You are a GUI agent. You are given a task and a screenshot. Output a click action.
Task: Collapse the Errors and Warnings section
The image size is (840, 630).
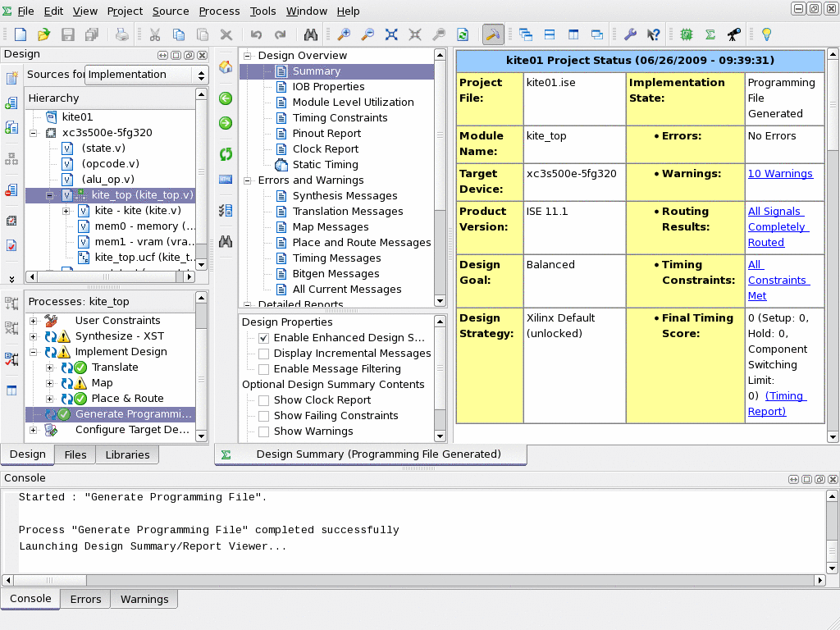point(248,180)
